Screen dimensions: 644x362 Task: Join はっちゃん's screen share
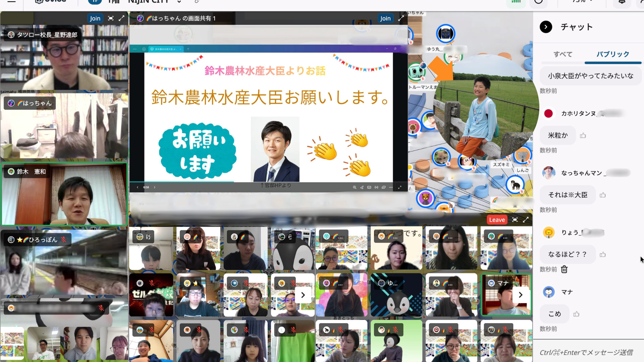(385, 18)
